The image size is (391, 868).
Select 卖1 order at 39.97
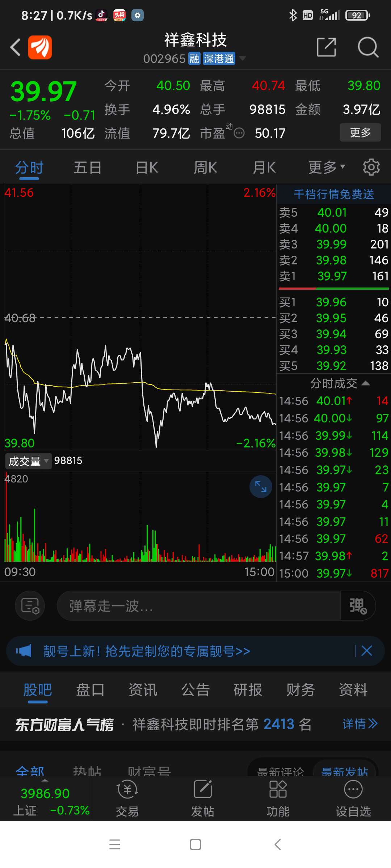[x=334, y=276]
